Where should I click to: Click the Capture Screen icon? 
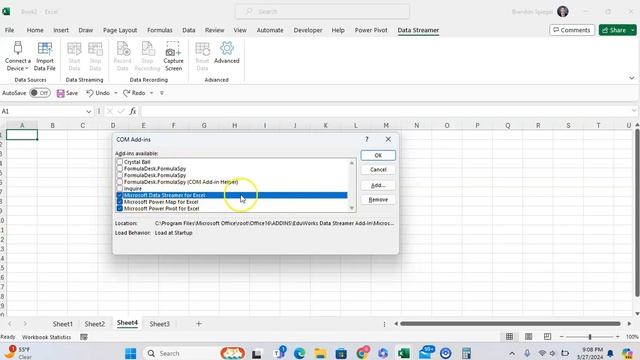tap(173, 49)
